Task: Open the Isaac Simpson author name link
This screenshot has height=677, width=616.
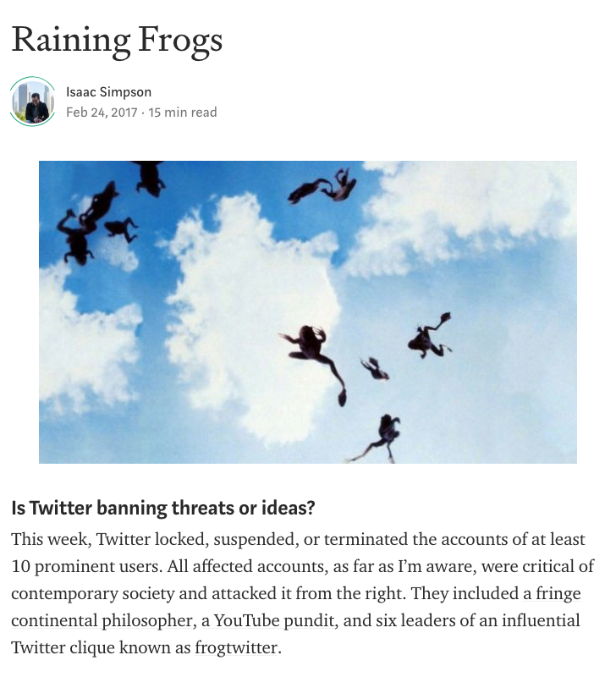Action: click(x=108, y=91)
